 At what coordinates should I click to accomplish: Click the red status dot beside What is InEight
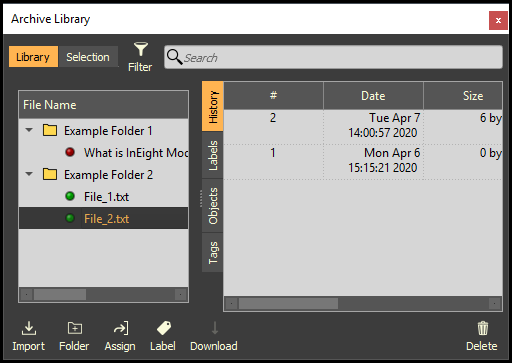point(70,152)
